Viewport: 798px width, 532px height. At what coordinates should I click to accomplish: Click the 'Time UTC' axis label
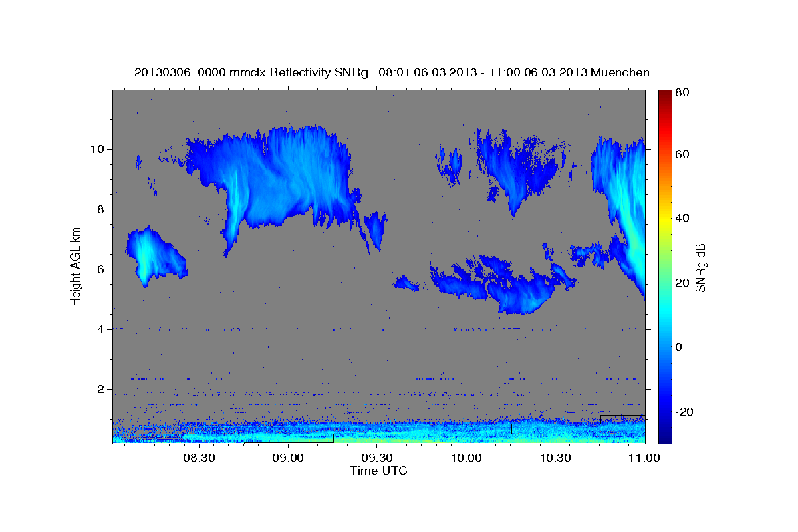(378, 471)
